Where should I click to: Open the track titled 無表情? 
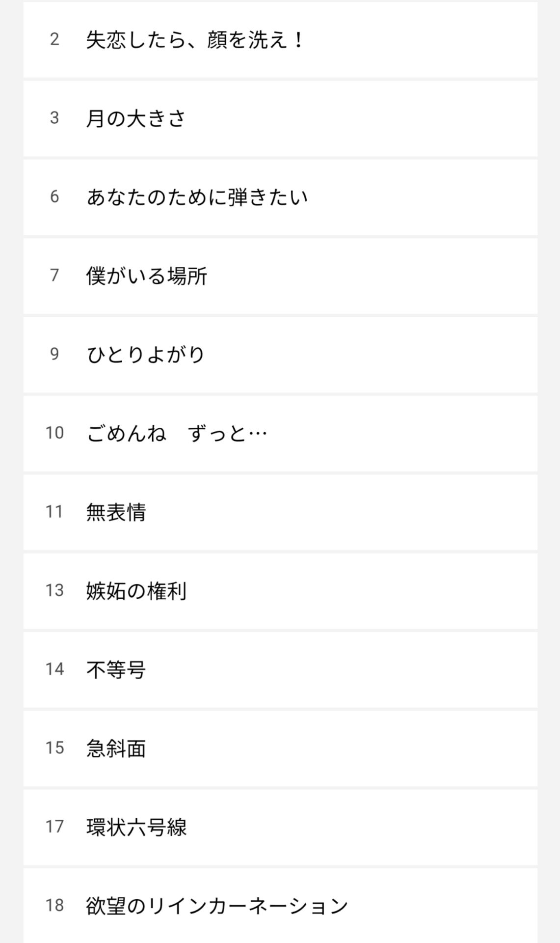point(116,512)
